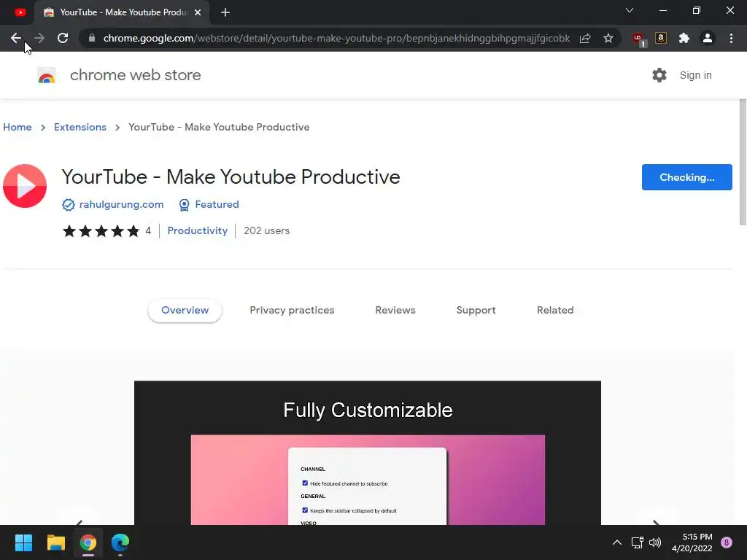Click the chrome web store title
Viewport: 747px width, 560px height.
pos(135,75)
